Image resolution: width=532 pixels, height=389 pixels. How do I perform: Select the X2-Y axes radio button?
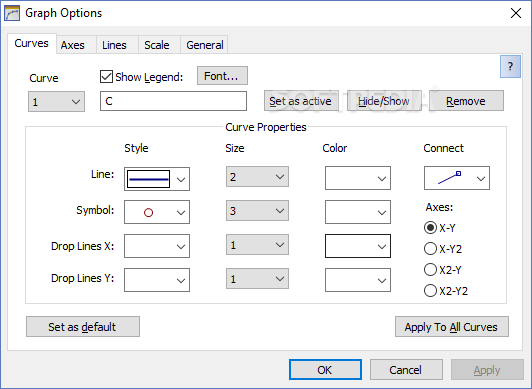[x=430, y=270]
